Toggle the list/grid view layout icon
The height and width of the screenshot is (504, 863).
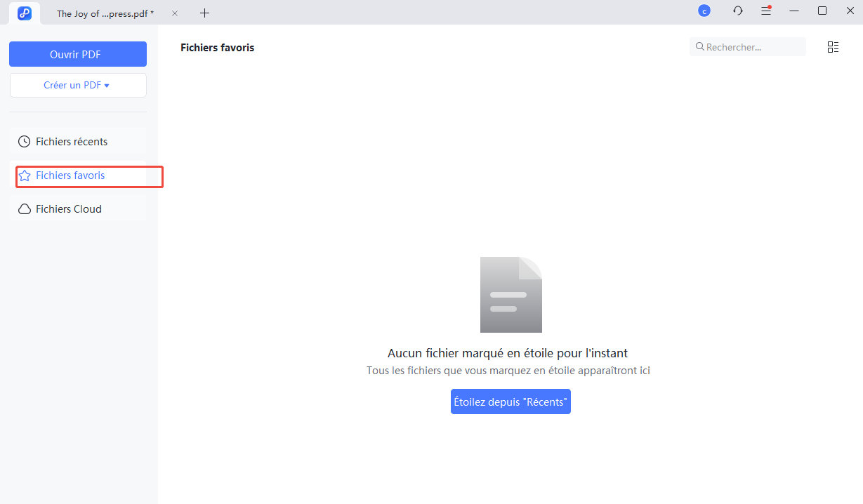coord(833,47)
